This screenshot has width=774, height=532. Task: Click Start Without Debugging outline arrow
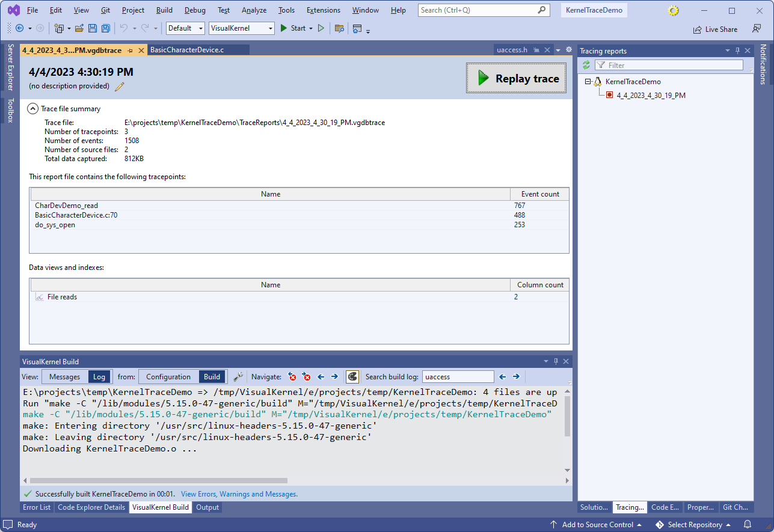tap(321, 28)
